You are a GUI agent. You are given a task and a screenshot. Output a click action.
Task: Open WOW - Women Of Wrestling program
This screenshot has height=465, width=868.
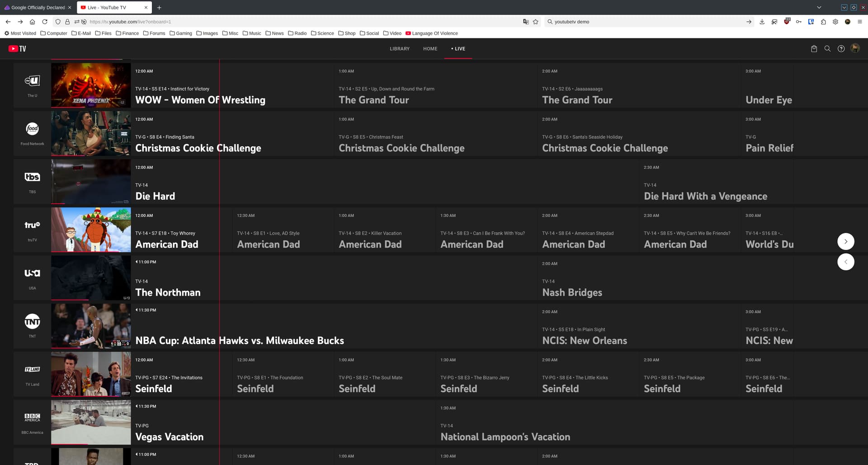(232, 85)
